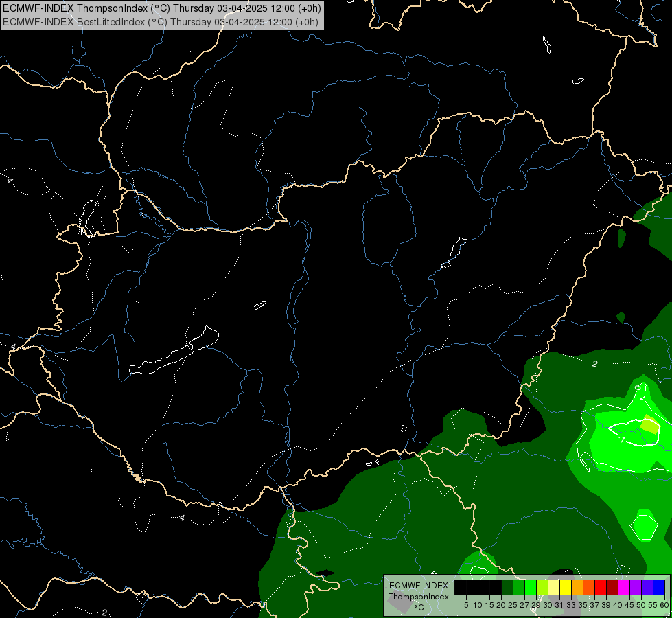Click legend tick label 50
The image size is (672, 618).
pos(641,605)
